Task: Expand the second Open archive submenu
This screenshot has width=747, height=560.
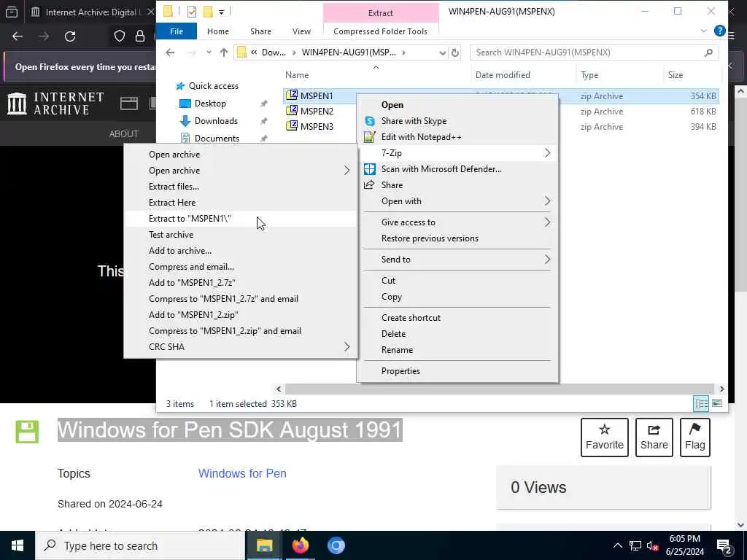Action: (347, 171)
